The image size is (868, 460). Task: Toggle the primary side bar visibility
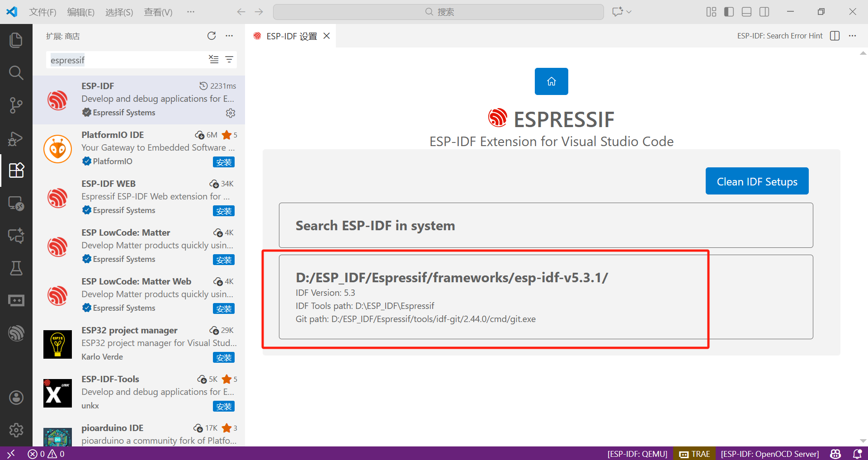pos(729,12)
